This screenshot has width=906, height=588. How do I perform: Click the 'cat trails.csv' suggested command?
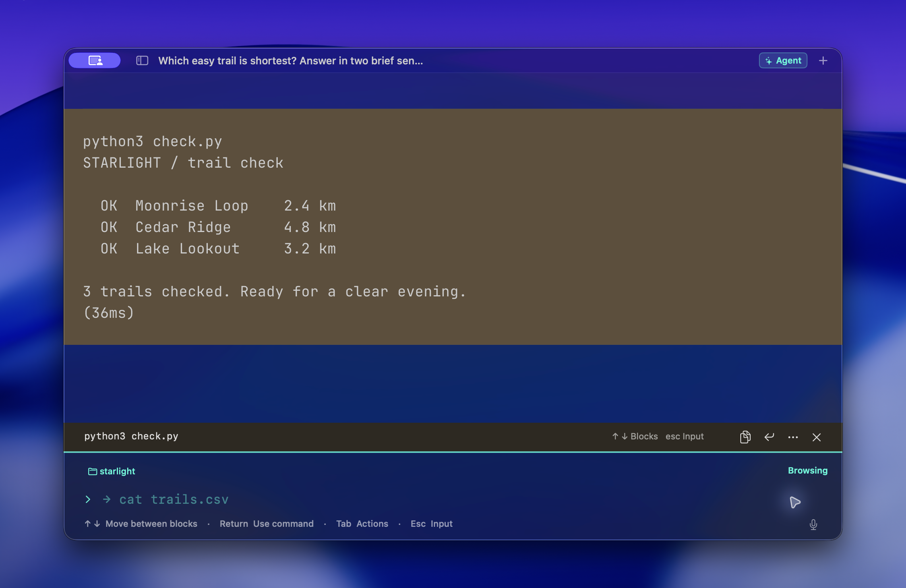(x=174, y=499)
